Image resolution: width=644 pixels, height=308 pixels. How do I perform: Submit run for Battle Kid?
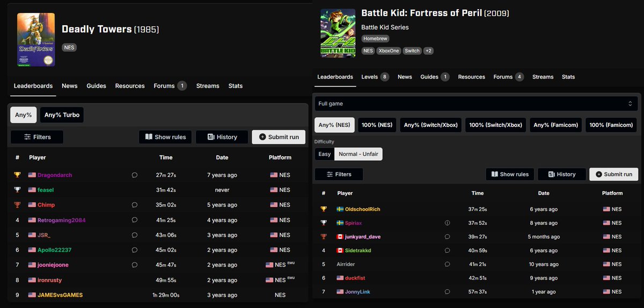[x=613, y=174]
